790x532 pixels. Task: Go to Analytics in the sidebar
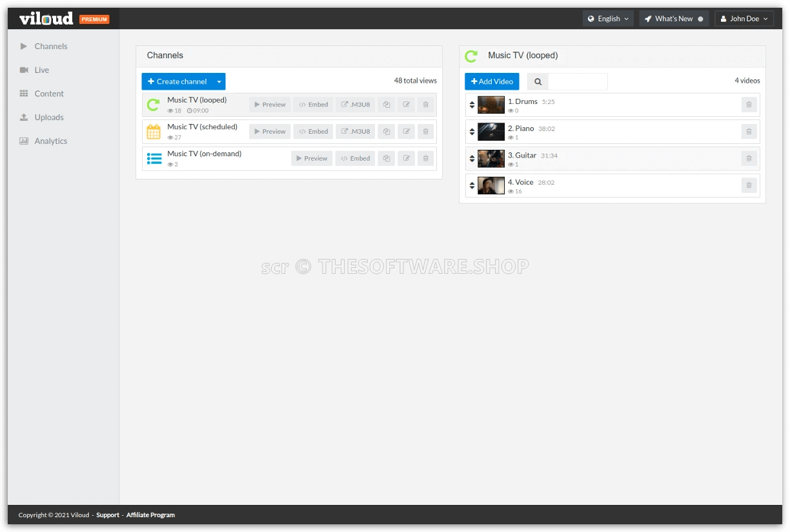[50, 141]
